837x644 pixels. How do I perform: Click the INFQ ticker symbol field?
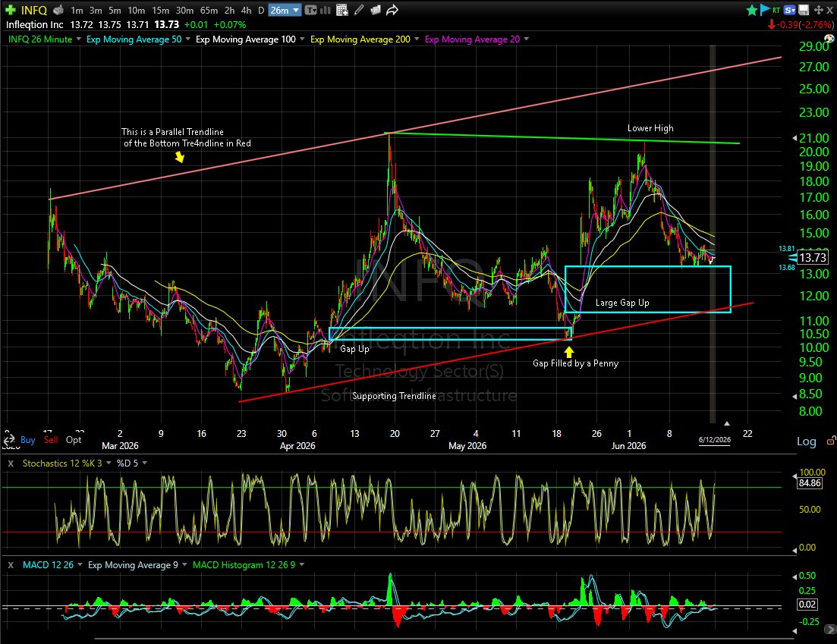point(34,10)
